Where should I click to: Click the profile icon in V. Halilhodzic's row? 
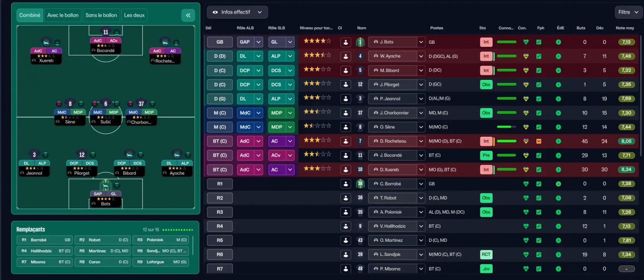346,226
